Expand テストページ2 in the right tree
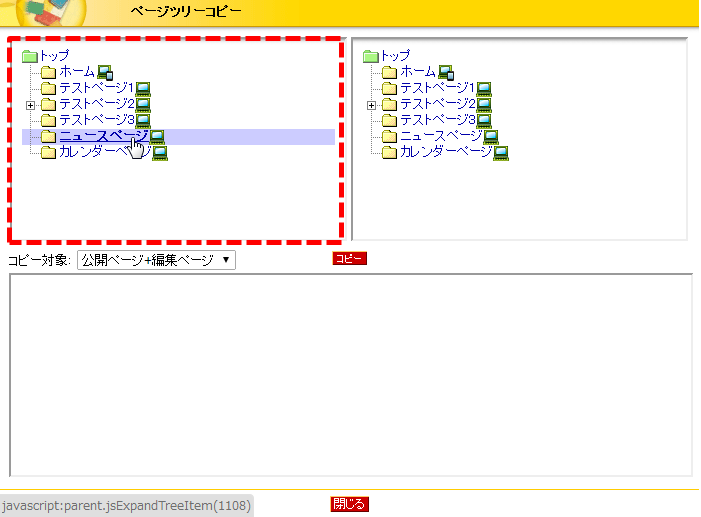This screenshot has width=701, height=517. click(371, 106)
